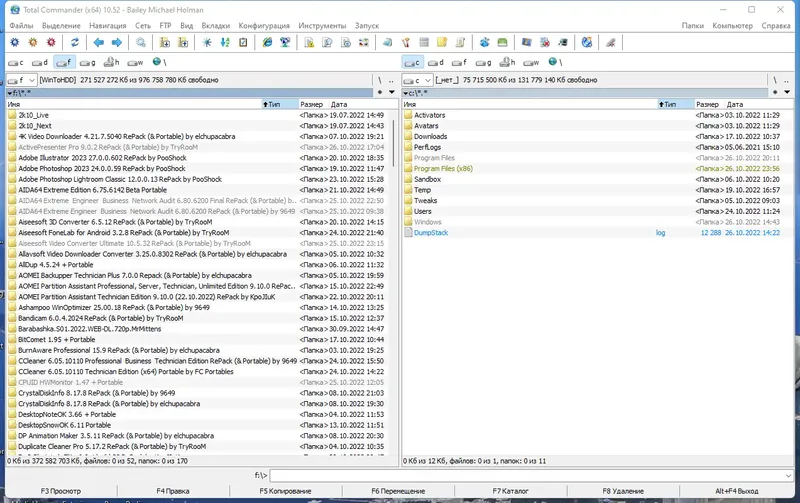Click the document with warning sign icon

309,42
